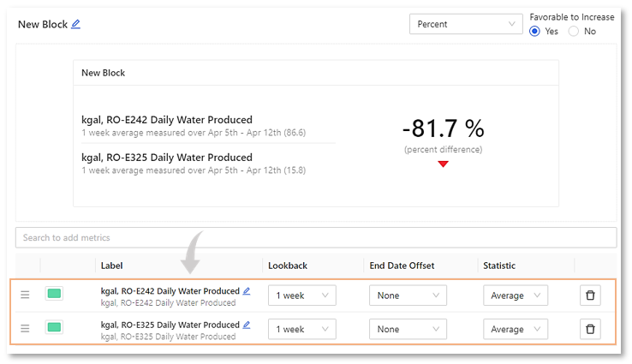
Task: Click the green color swatch for RO-E325
Action: 54,328
